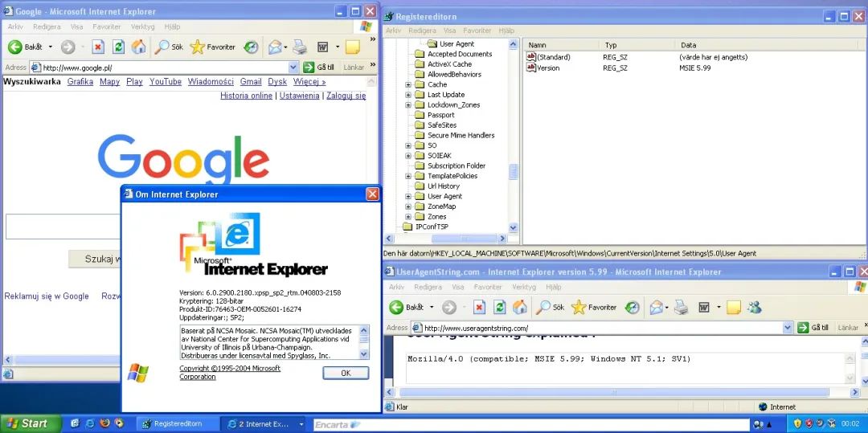Click Home icon in Google window toolbar
This screenshot has width=868, height=433.
[x=139, y=47]
